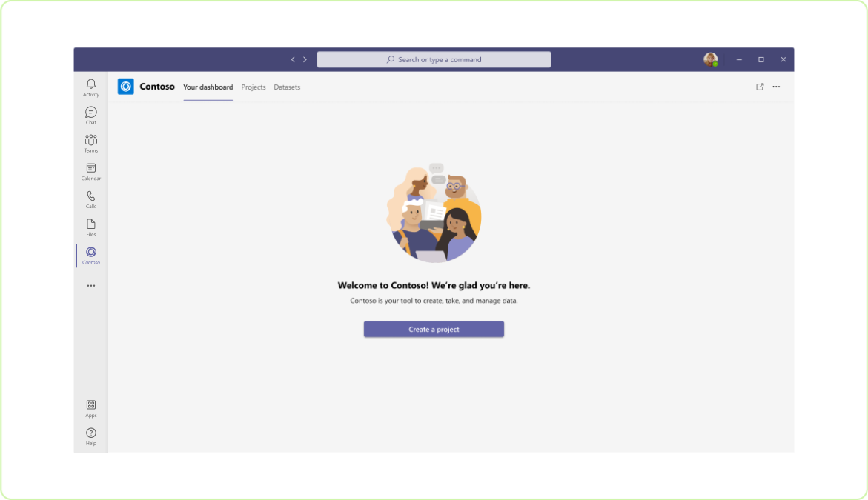Viewport: 868px width, 500px height.
Task: Open Calls from the sidebar
Action: tap(90, 200)
